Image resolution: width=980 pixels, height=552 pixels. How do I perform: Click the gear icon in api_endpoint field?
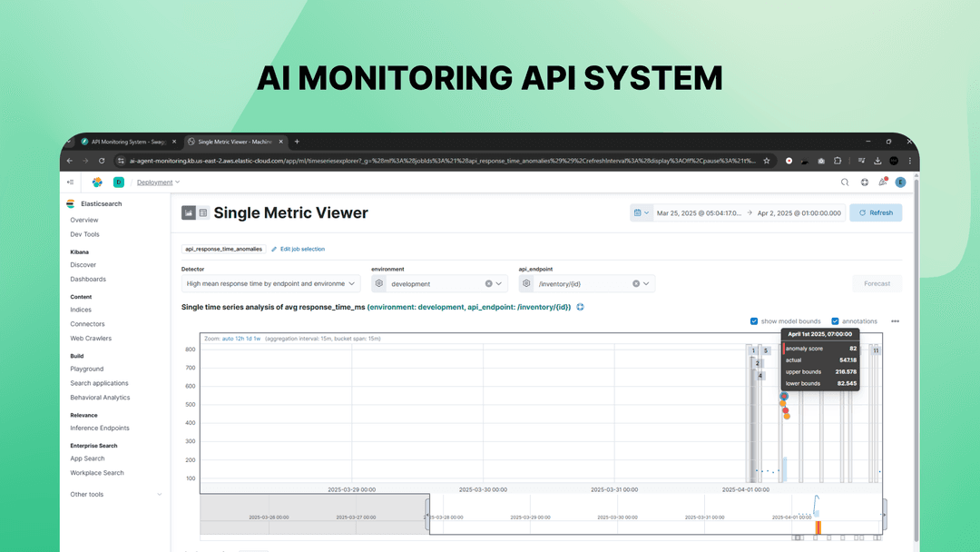coord(526,283)
